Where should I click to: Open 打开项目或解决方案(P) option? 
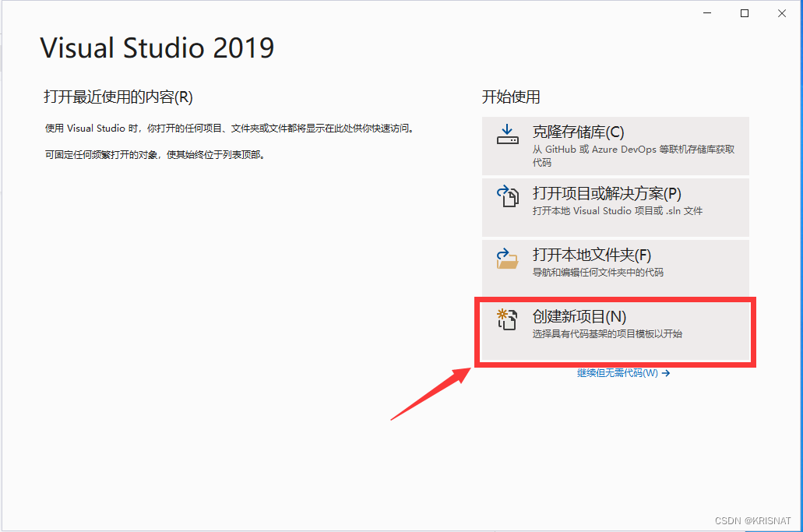(607, 194)
